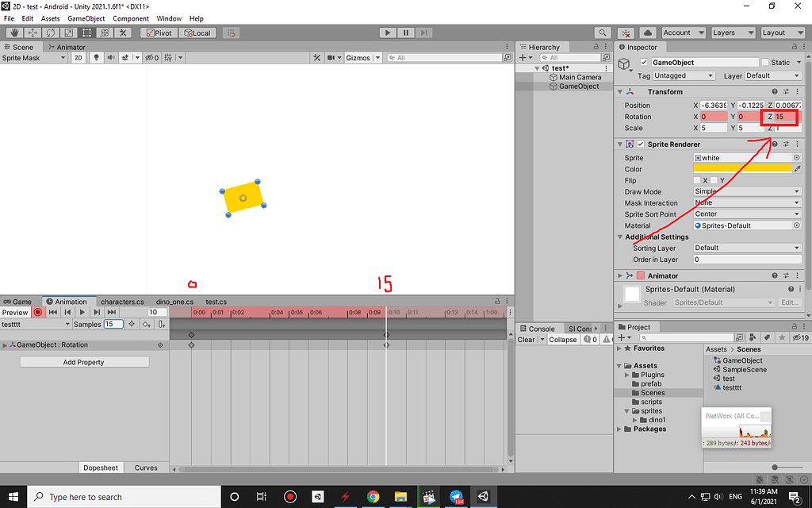Click Collapse in the Console panel
This screenshot has width=812, height=508.
[562, 339]
